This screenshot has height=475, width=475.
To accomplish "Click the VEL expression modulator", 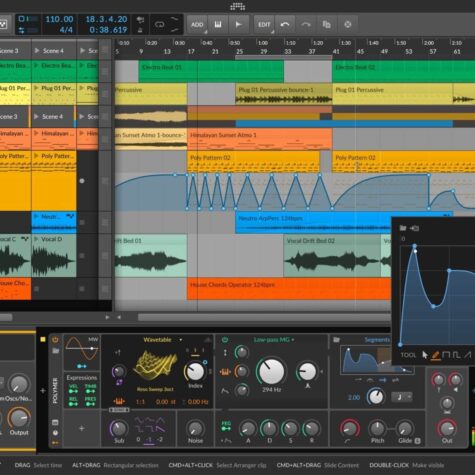I will (73, 389).
